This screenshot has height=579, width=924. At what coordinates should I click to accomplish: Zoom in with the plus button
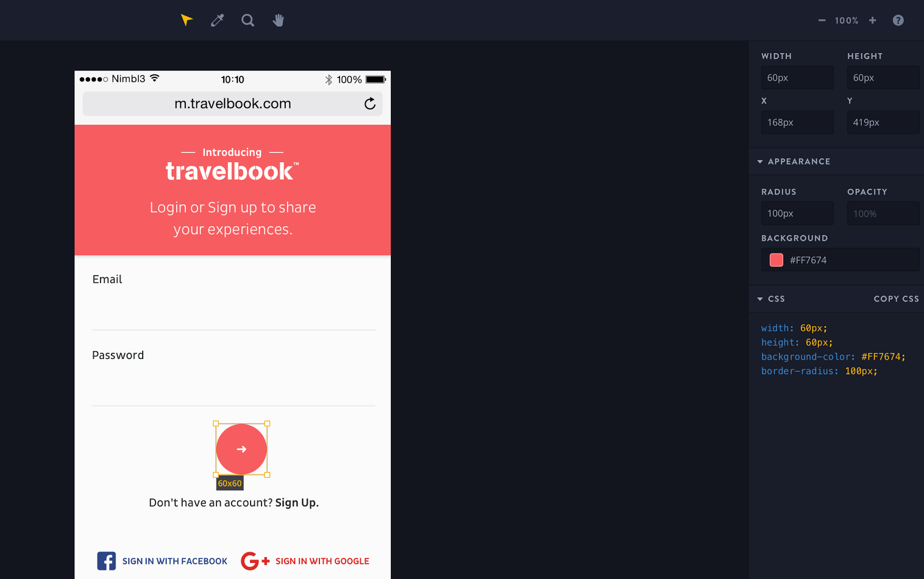873,20
